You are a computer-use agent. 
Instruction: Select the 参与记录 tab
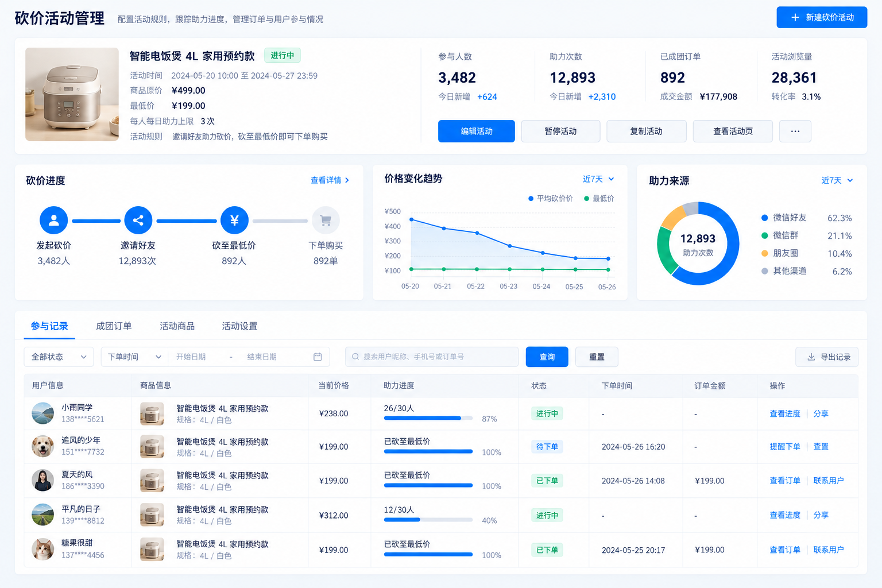(49, 326)
